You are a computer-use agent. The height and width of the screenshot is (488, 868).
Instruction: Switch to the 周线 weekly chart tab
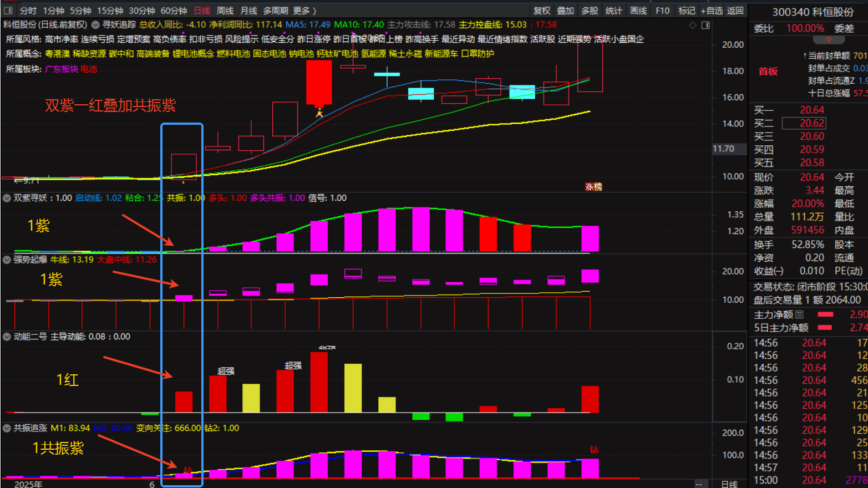click(x=225, y=11)
